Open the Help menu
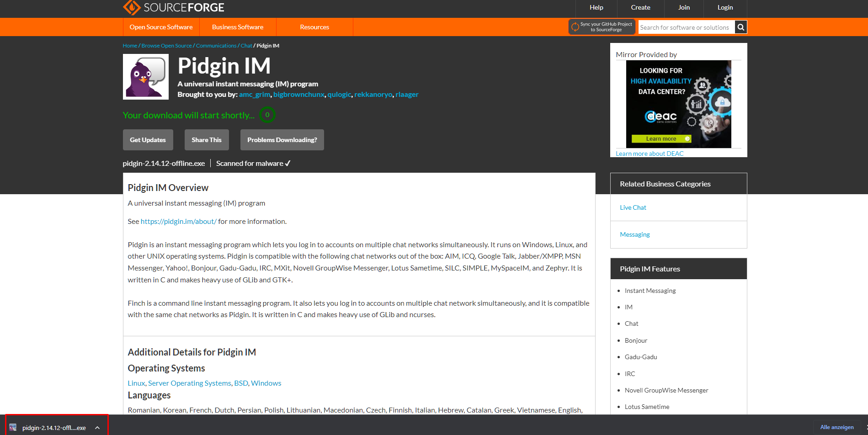The image size is (868, 435). pos(596,7)
